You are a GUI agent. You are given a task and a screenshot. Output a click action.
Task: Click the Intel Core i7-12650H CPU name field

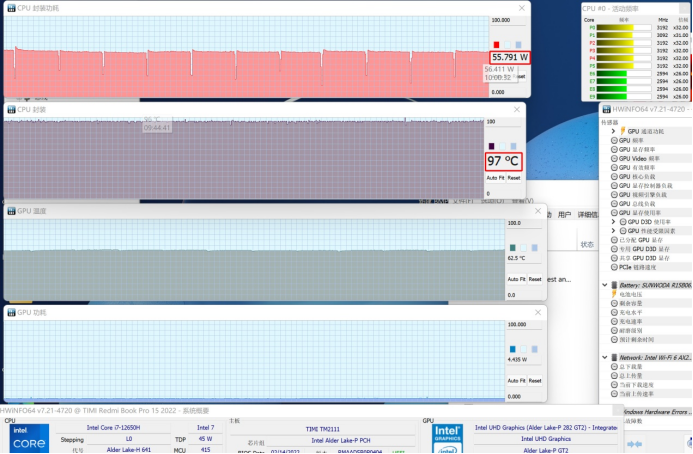(113, 427)
